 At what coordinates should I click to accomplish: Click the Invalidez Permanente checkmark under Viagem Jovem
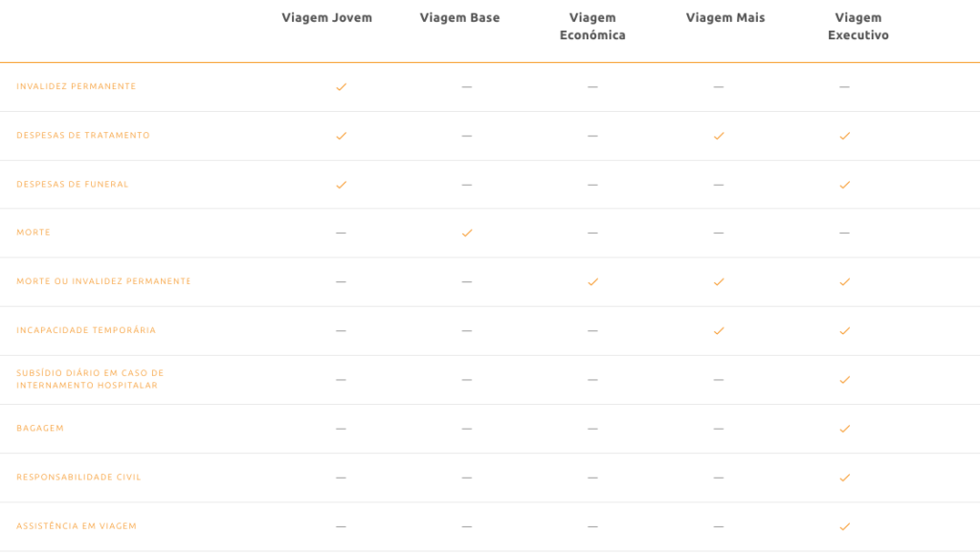pyautogui.click(x=341, y=87)
